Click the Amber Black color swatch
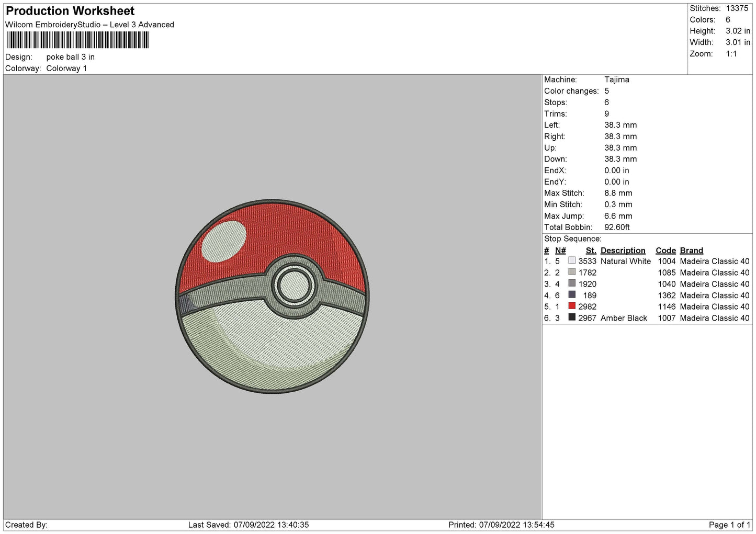The height and width of the screenshot is (534, 756). 572,317
